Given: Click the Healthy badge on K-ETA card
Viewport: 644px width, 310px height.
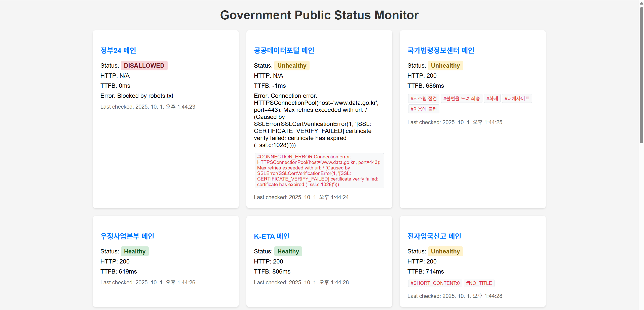Looking at the screenshot, I should pyautogui.click(x=288, y=251).
